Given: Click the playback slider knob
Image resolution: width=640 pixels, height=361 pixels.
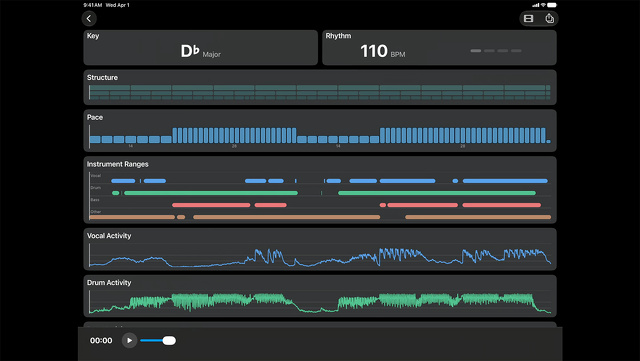Looking at the screenshot, I should point(169,341).
